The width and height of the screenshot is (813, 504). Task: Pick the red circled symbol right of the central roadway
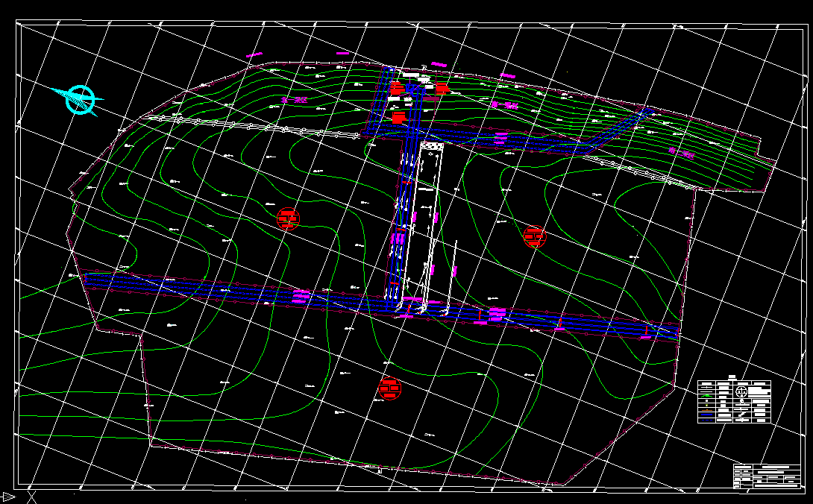[535, 236]
